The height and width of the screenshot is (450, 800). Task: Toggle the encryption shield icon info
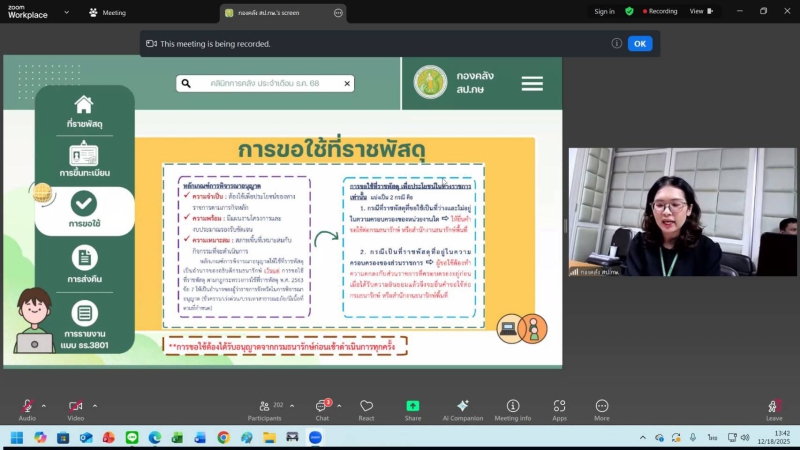pyautogui.click(x=629, y=12)
